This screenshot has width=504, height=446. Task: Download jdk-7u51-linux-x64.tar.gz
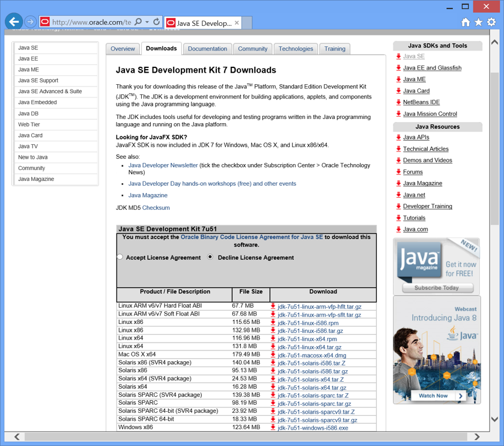click(309, 347)
